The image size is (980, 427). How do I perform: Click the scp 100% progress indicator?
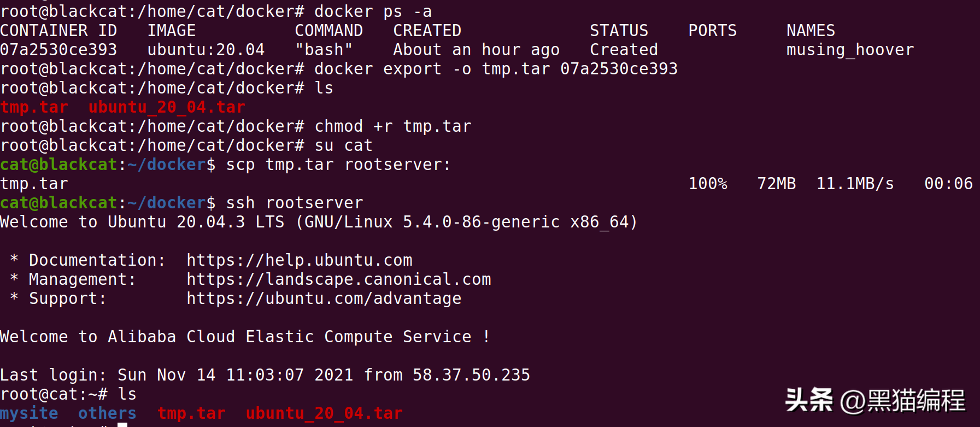(708, 184)
